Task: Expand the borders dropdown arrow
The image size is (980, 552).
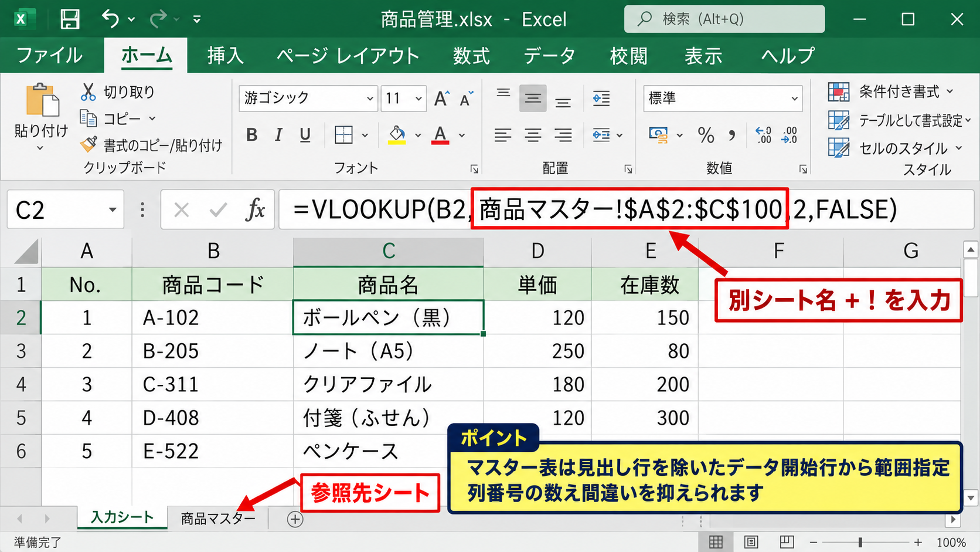Action: click(x=365, y=135)
